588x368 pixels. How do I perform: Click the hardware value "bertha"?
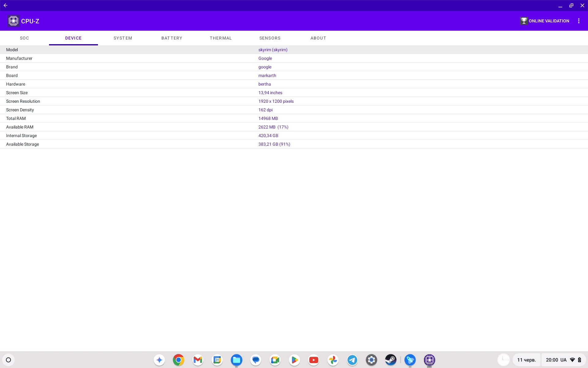coord(265,84)
